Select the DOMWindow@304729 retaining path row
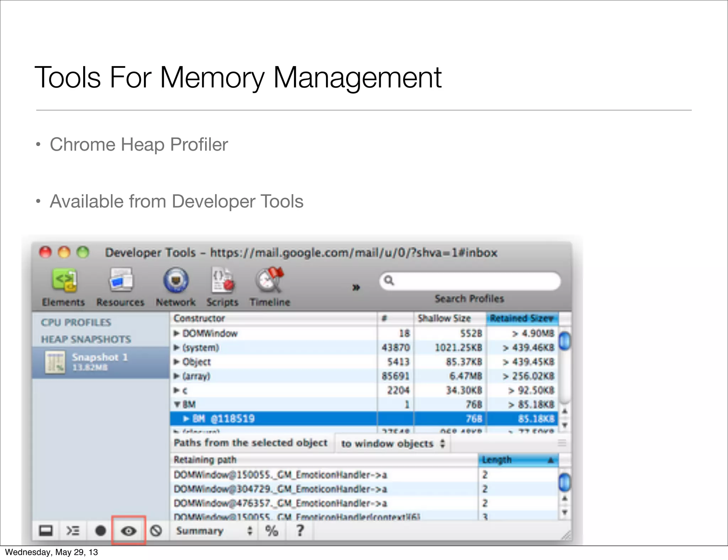Image resolution: width=728 pixels, height=560 pixels. pos(364,489)
